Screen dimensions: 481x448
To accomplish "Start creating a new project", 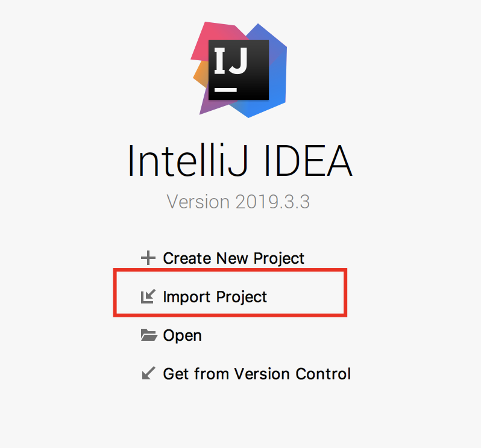I will 233,258.
